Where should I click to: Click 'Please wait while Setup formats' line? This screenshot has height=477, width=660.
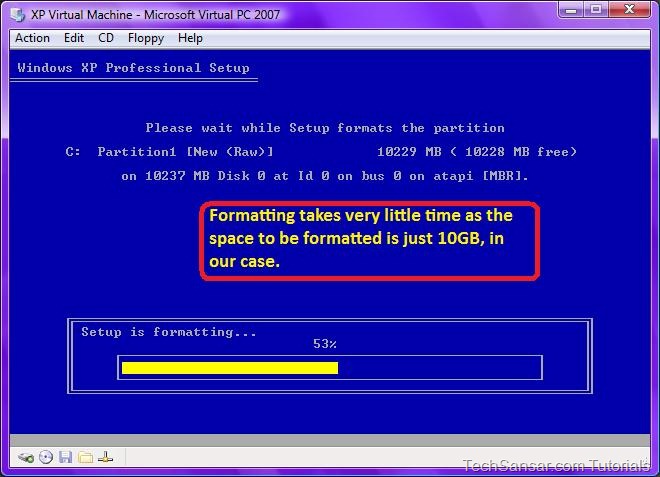click(325, 128)
